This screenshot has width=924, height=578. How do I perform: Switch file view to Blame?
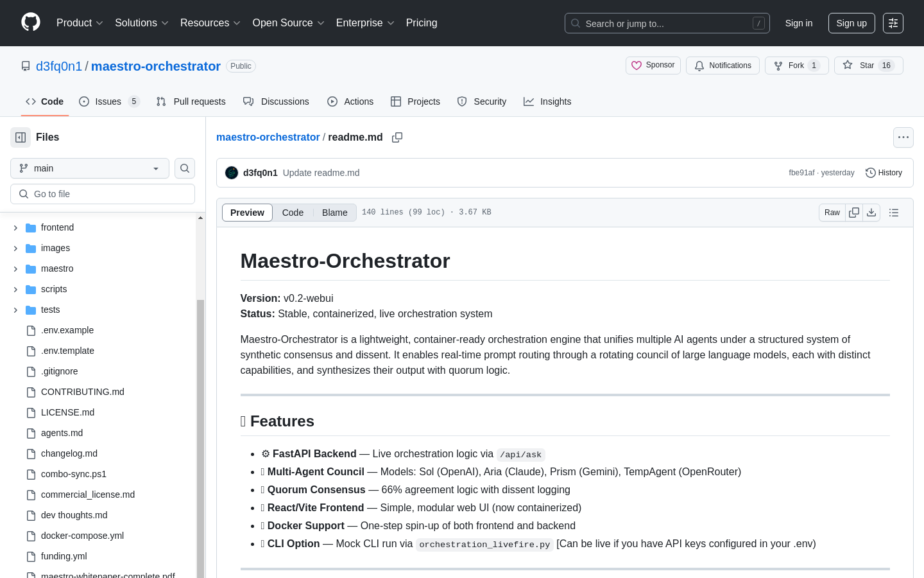coord(335,213)
